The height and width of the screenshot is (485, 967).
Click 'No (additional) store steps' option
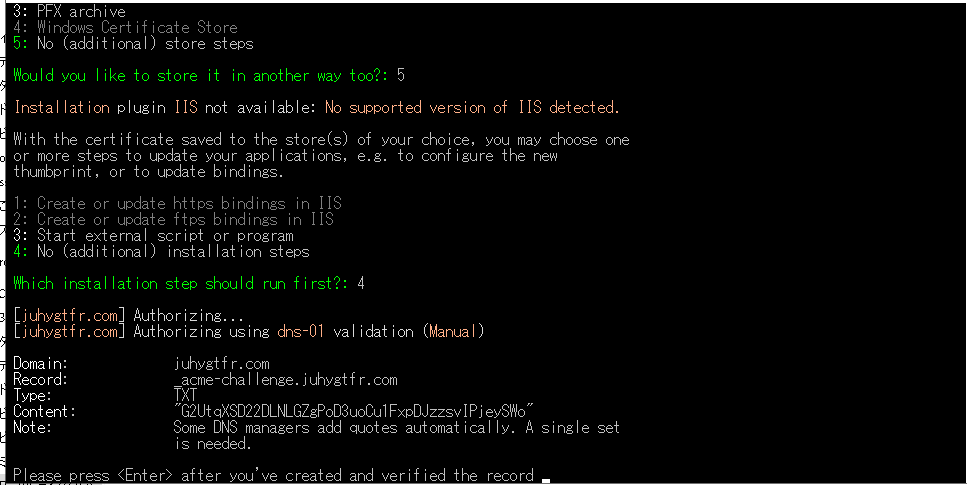[145, 44]
